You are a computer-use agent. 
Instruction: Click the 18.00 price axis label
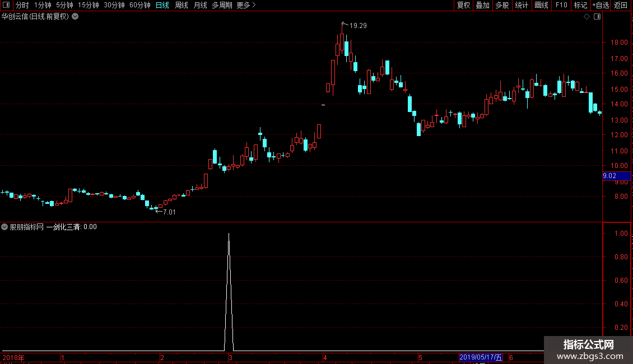point(619,43)
